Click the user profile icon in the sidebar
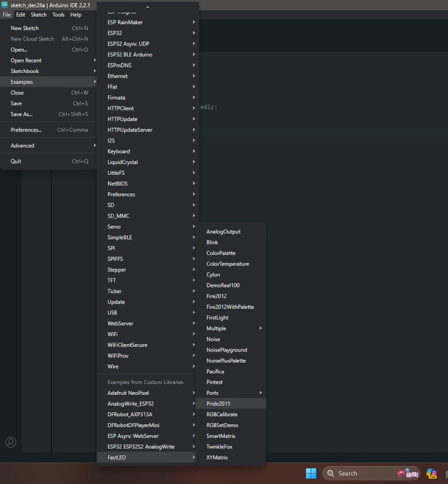The height and width of the screenshot is (484, 448). 11,443
